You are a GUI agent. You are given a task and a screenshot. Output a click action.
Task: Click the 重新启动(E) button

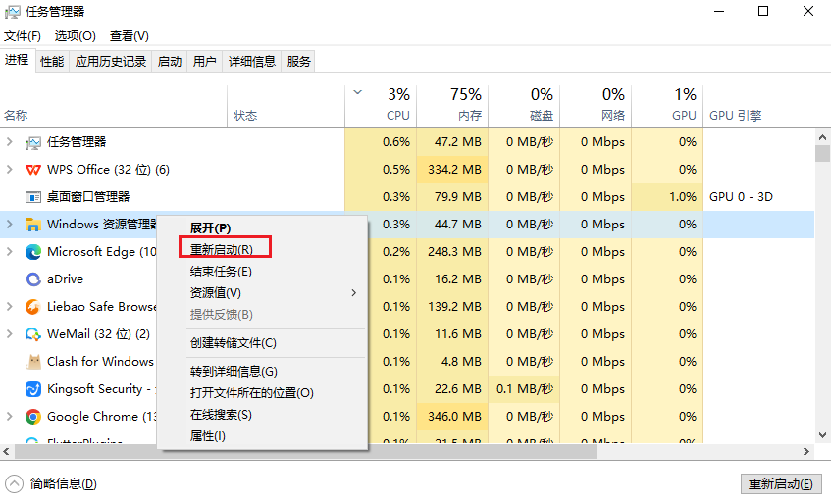[x=781, y=483]
